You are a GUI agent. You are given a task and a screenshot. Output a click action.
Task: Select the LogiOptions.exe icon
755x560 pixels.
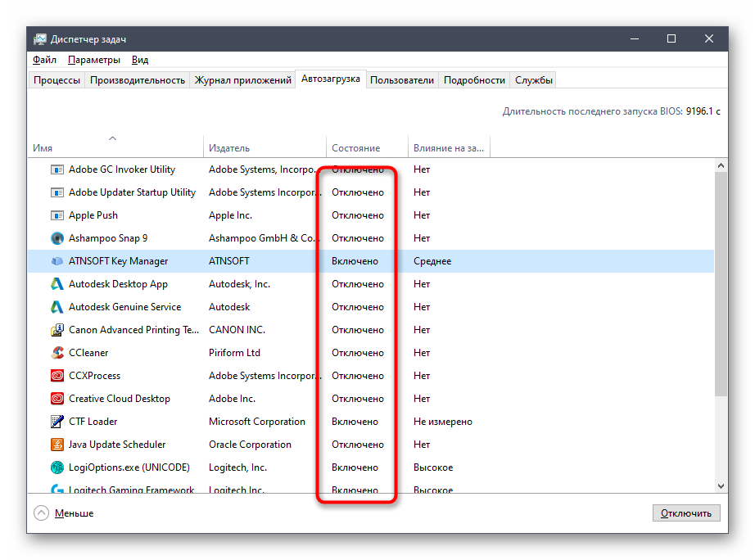57,467
